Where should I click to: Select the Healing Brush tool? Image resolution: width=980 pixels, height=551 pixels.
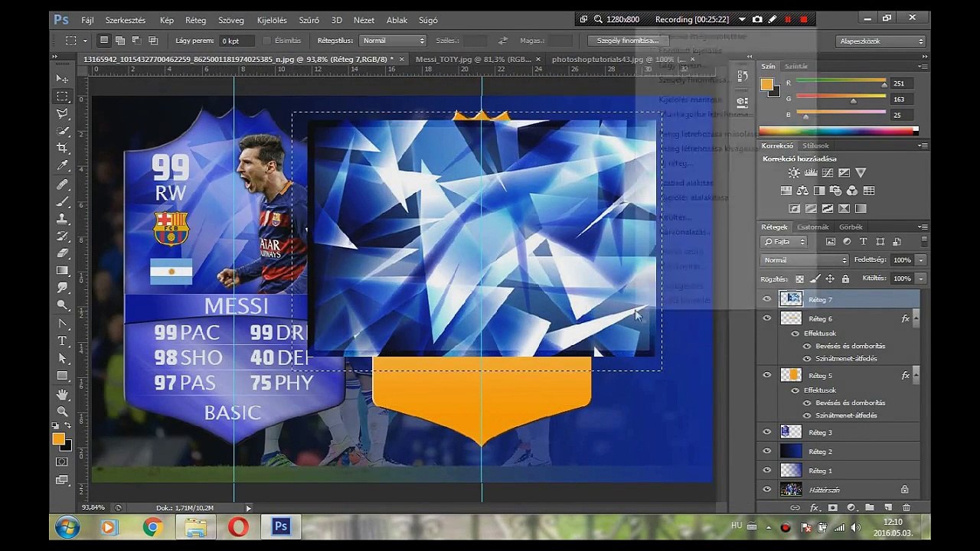pos(62,184)
